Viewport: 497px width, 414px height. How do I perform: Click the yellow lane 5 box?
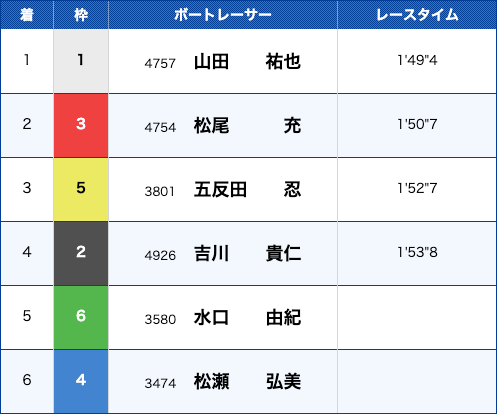tap(81, 189)
